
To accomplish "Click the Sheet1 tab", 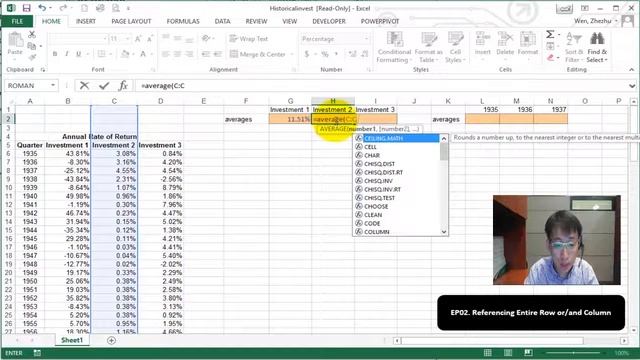I will [72, 340].
